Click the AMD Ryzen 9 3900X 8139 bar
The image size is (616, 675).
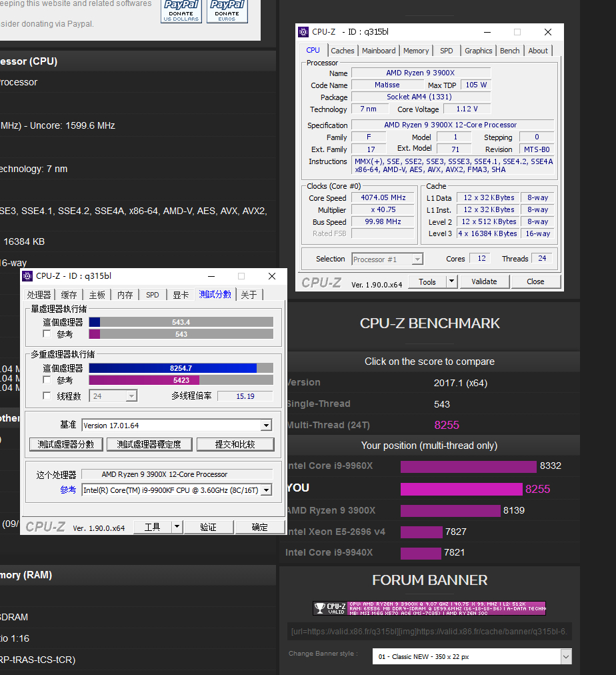(451, 510)
